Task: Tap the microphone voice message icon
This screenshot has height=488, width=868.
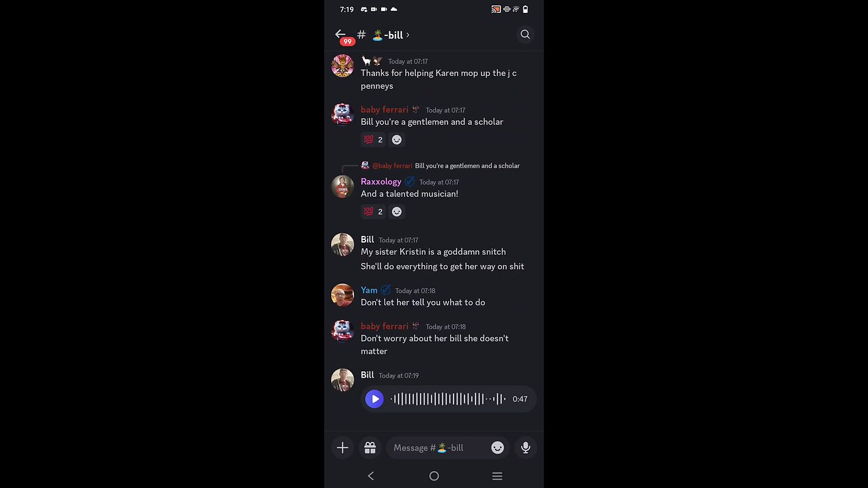Action: click(x=526, y=447)
